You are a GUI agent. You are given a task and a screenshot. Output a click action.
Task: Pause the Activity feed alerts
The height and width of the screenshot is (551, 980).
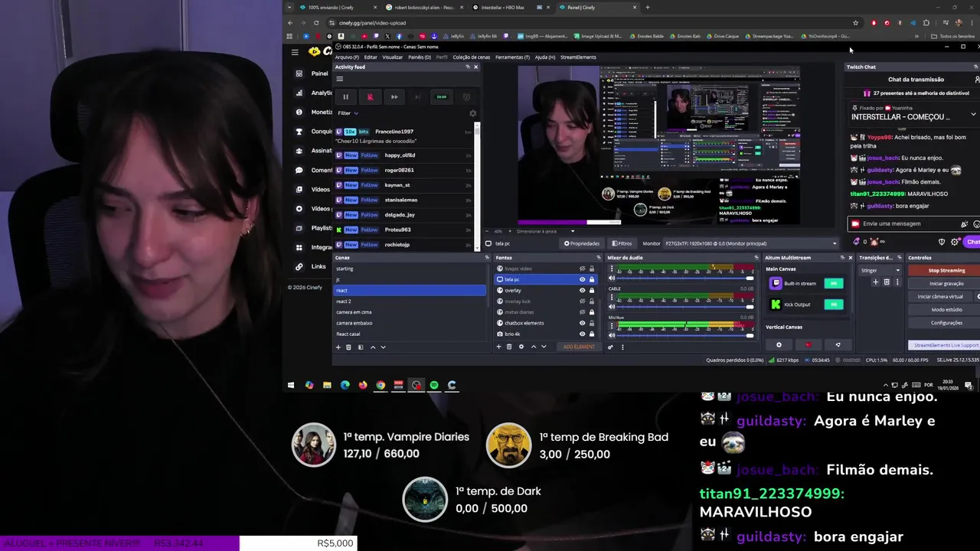point(345,97)
